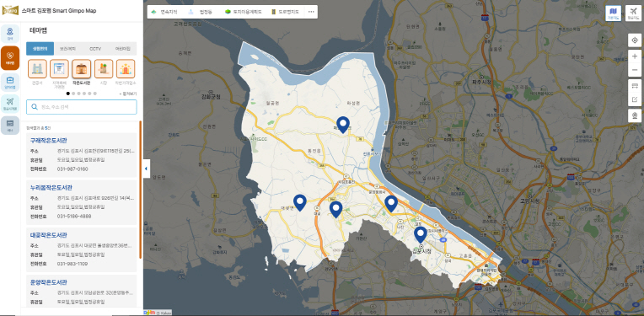The width and height of the screenshot is (644, 316).
Task: Click phone number 031-5186-4888
Action: (74, 217)
